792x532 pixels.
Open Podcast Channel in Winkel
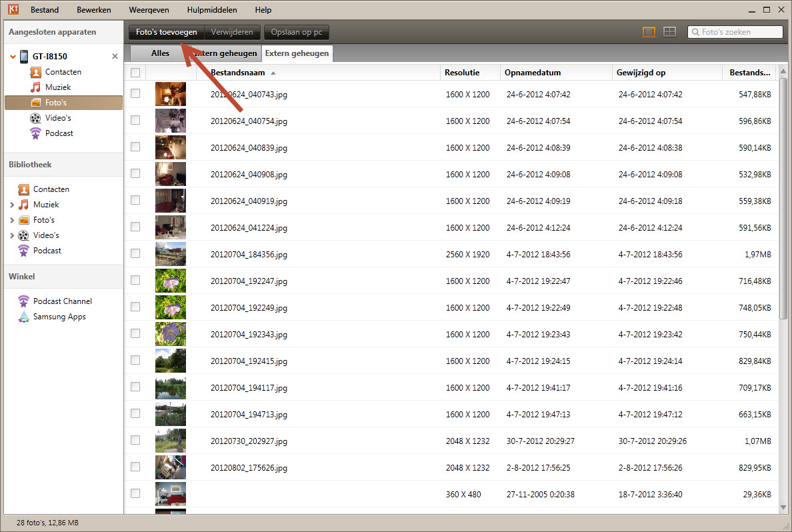point(62,301)
